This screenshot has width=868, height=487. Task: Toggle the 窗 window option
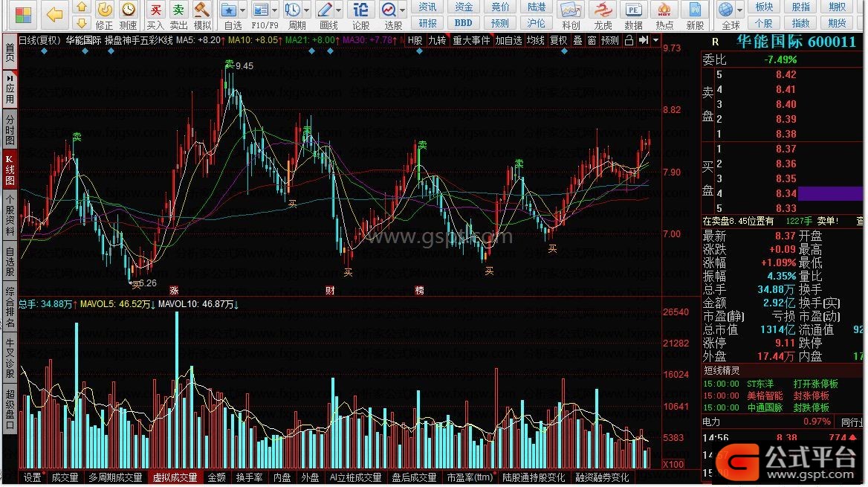[592, 40]
